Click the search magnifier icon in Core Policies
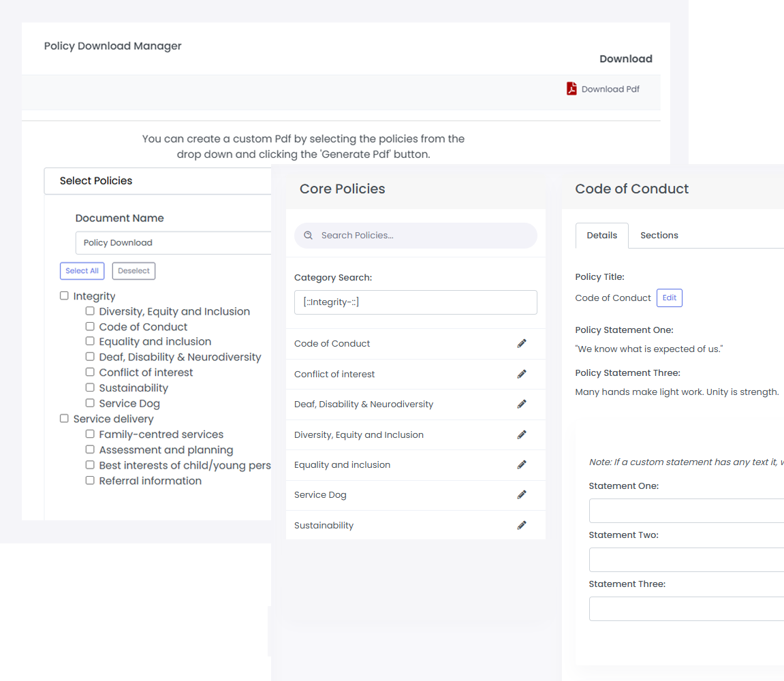The image size is (784, 681). 309,236
